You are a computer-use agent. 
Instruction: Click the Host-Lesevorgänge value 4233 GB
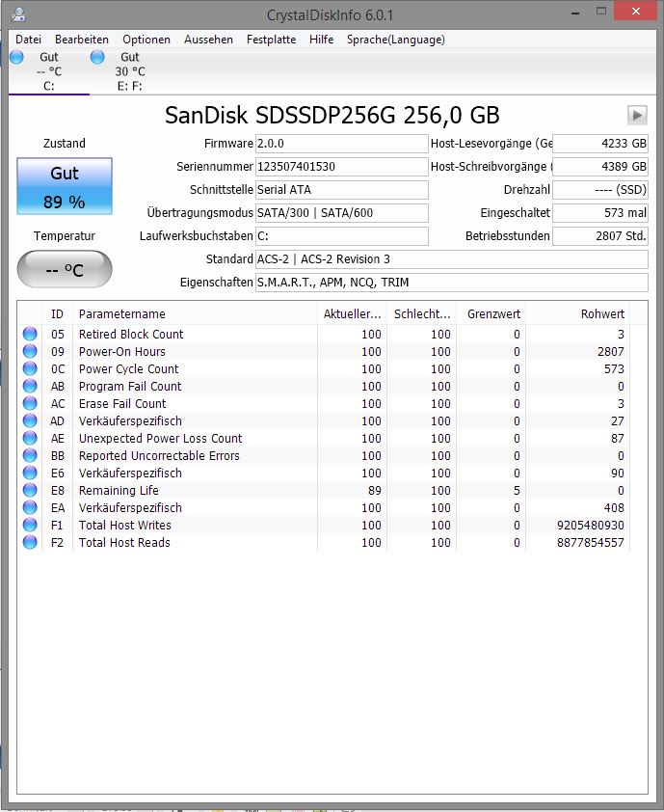(x=599, y=144)
